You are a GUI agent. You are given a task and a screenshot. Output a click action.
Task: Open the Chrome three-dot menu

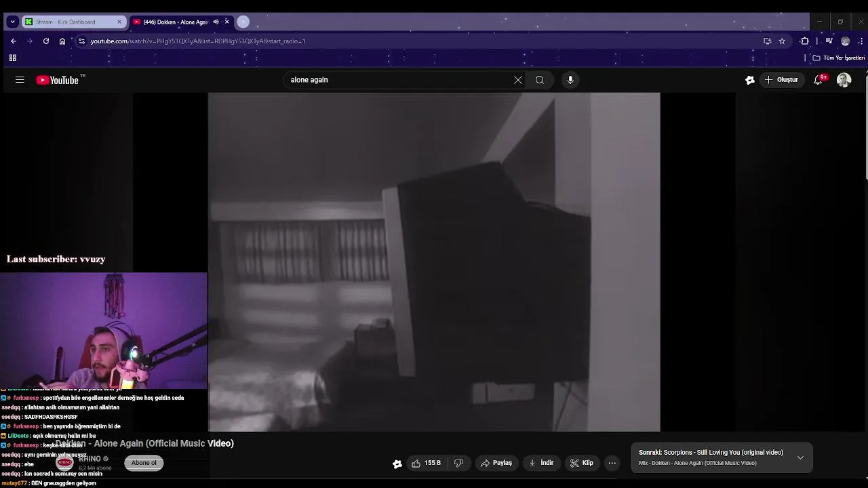pos(861,41)
